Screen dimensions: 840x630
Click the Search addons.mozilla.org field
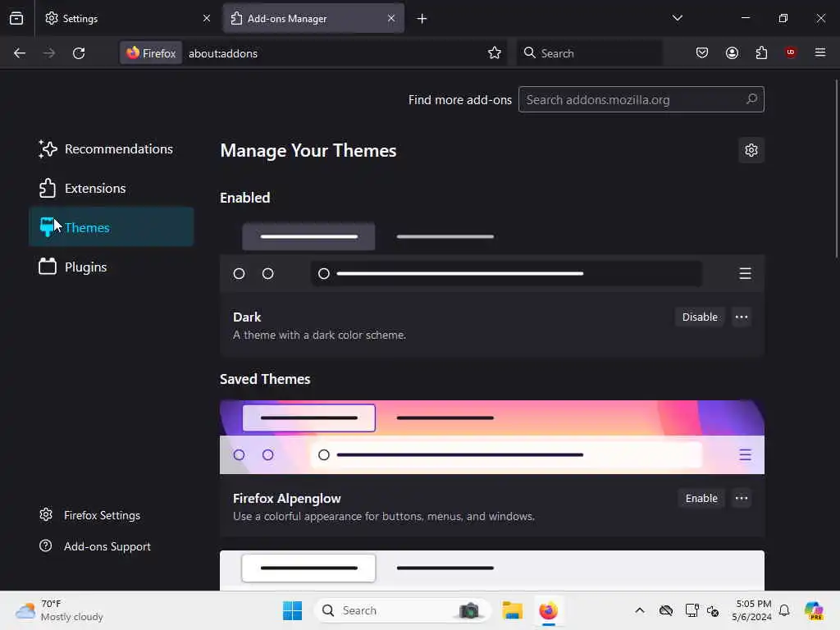(x=641, y=99)
